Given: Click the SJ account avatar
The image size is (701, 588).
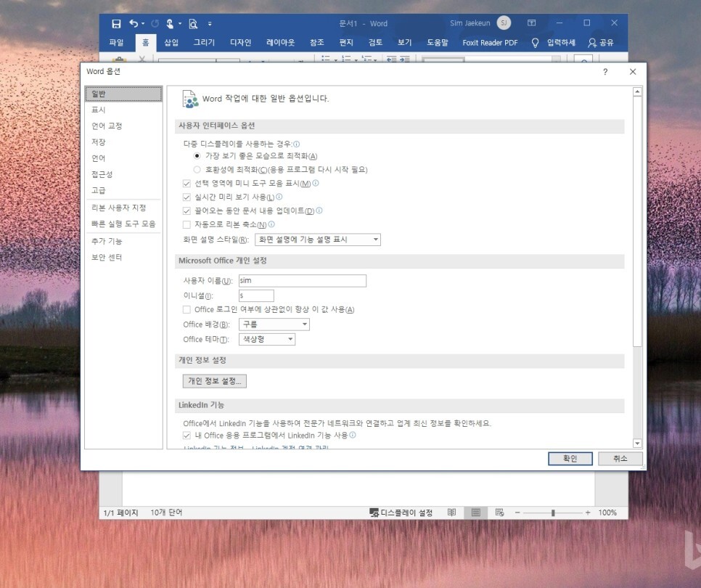Looking at the screenshot, I should coord(504,23).
